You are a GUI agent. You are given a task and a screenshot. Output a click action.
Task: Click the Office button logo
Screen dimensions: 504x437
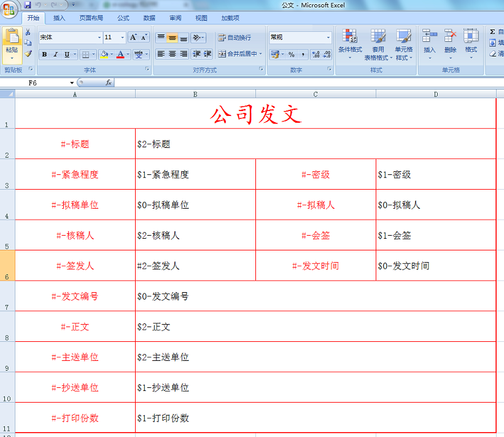9,9
